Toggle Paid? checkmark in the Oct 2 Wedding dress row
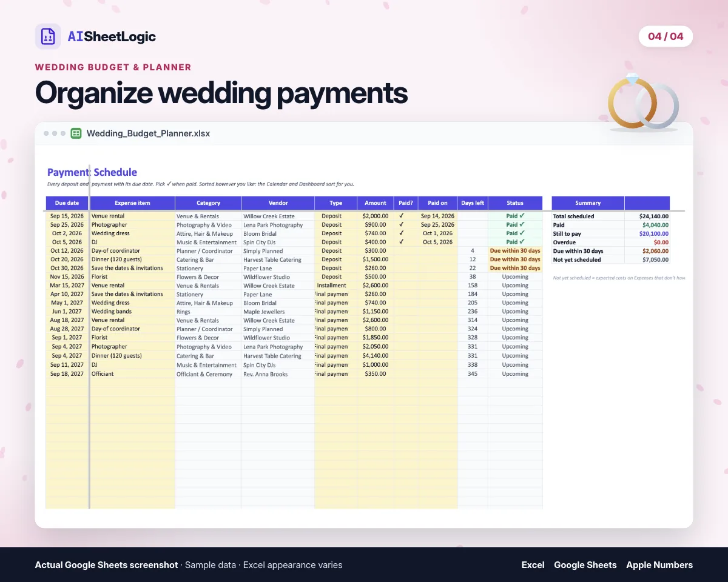Viewport: 728px width, 582px height. coord(401,233)
